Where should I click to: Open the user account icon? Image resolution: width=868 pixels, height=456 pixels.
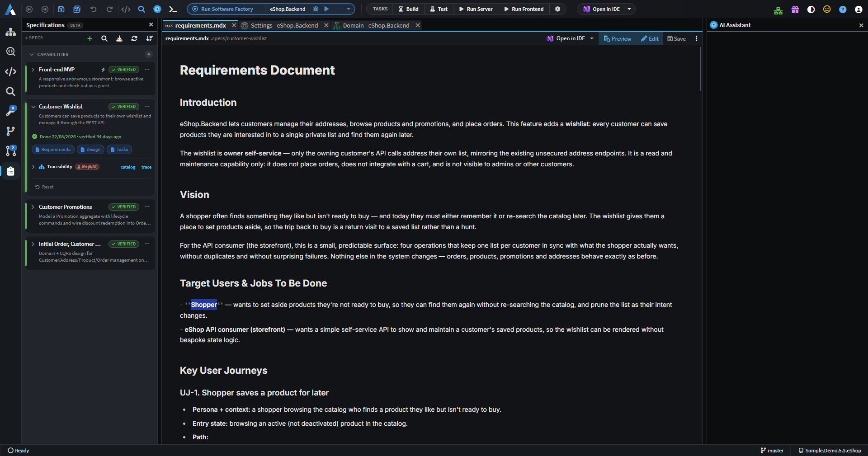859,9
